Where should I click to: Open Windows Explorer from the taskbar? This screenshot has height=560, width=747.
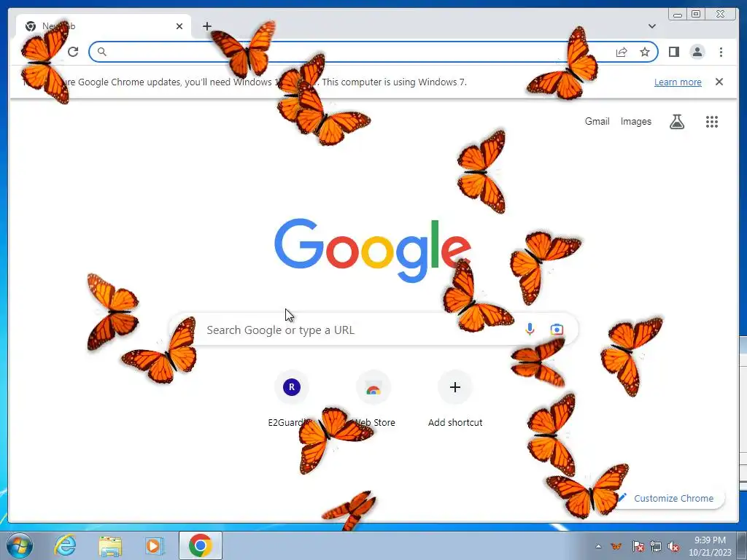[110, 545]
